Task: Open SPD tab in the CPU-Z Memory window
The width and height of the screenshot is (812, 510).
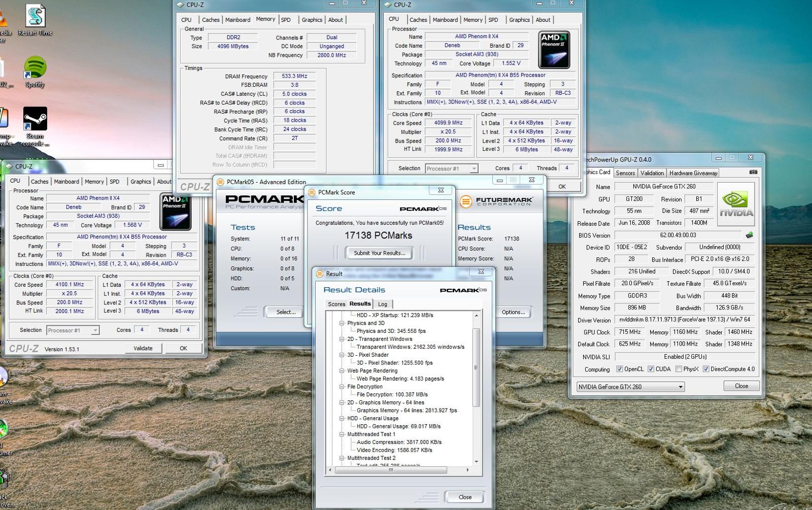Action: pyautogui.click(x=286, y=20)
